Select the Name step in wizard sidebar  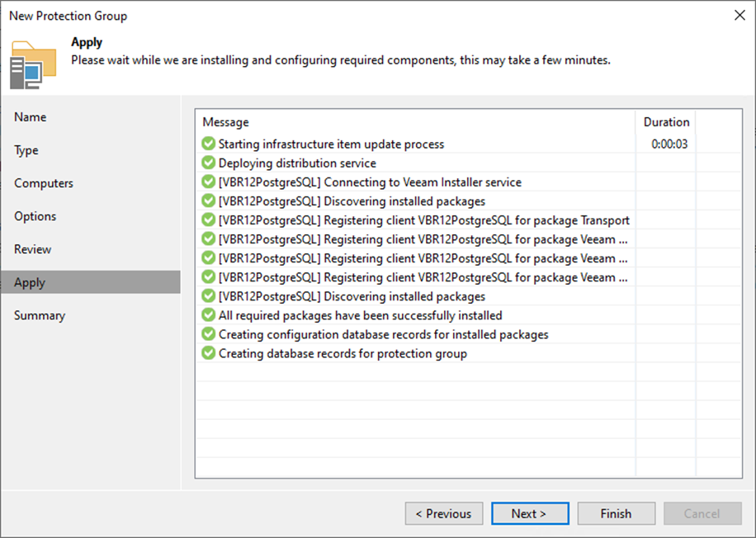point(31,117)
